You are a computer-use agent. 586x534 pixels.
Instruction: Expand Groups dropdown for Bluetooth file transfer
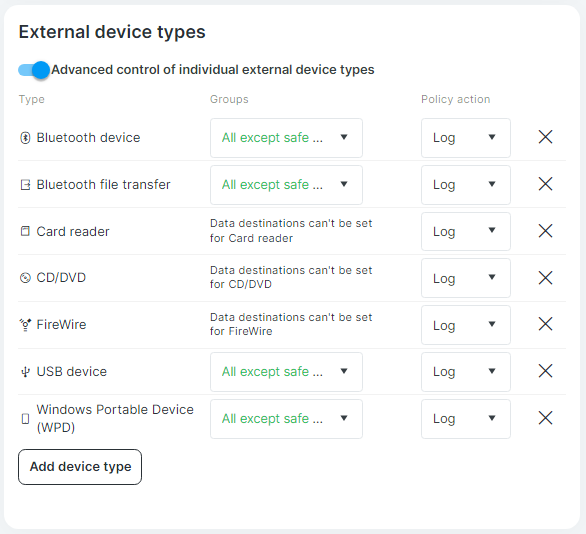click(286, 185)
